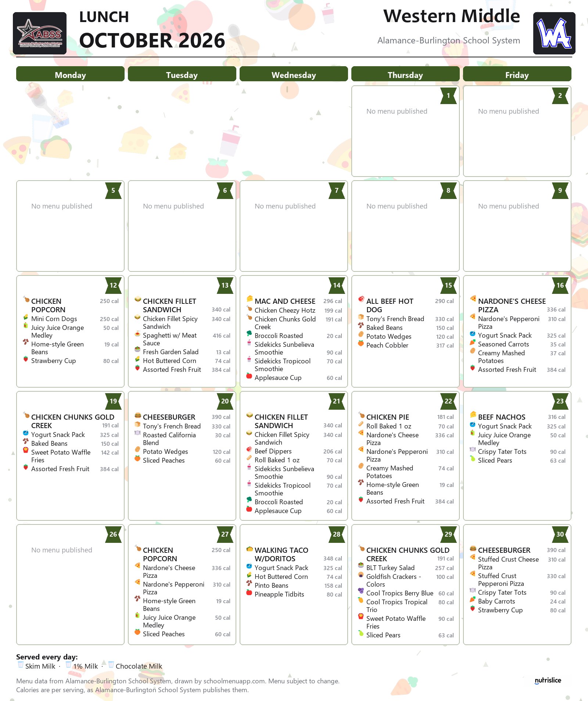Click the drumstick icon beside Chicken Pie

coord(361,415)
